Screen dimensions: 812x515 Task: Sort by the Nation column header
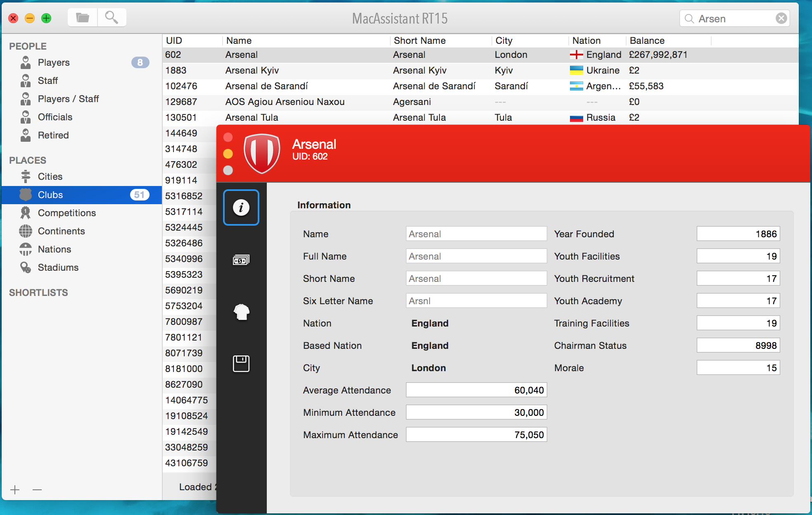[598, 41]
